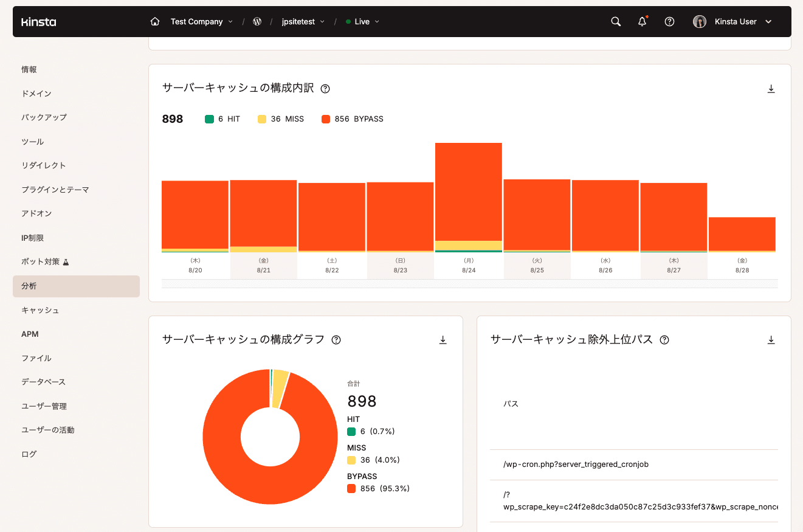Image resolution: width=803 pixels, height=532 pixels.
Task: Click the 8/20 bar in the chart
Action: [195, 216]
